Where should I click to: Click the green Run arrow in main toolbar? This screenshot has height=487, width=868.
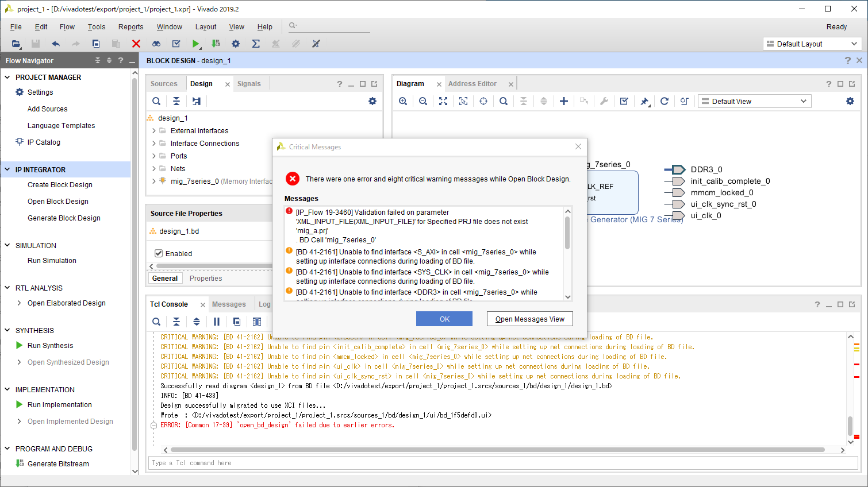(x=195, y=44)
